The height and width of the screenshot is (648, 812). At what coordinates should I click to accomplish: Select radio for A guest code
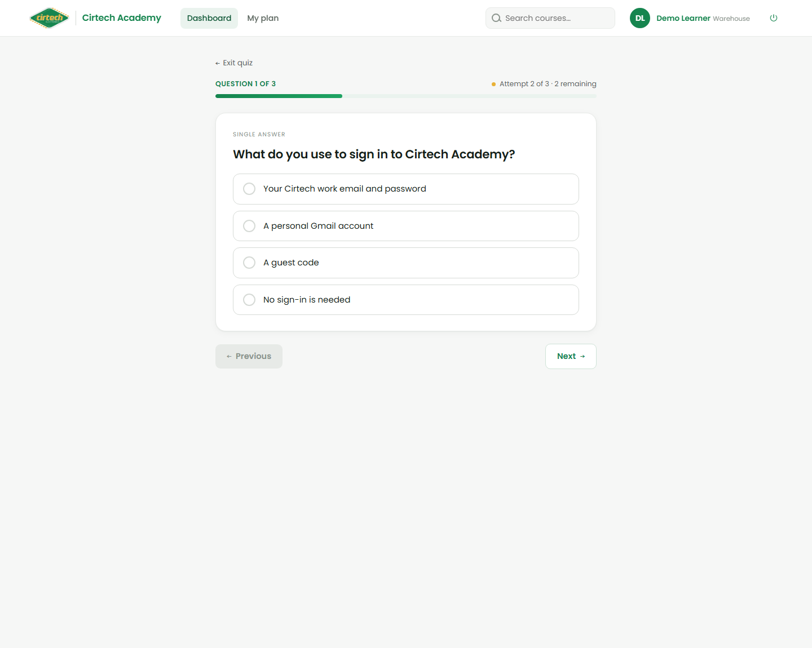(249, 263)
